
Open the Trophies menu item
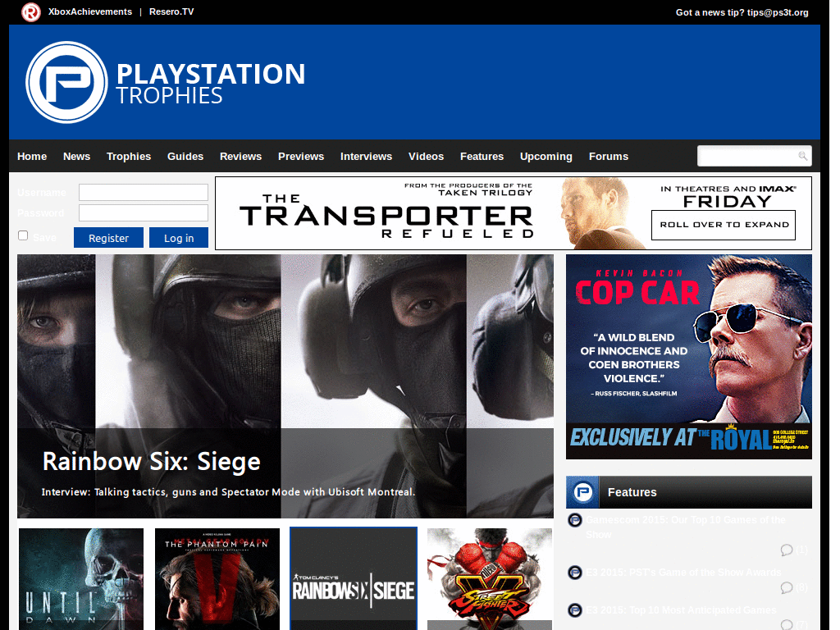click(x=129, y=157)
